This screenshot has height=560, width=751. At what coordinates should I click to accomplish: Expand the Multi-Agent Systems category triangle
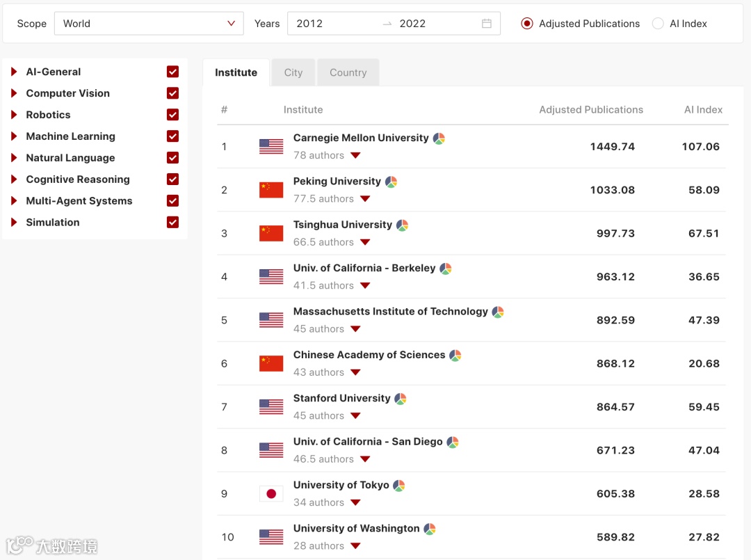click(14, 201)
